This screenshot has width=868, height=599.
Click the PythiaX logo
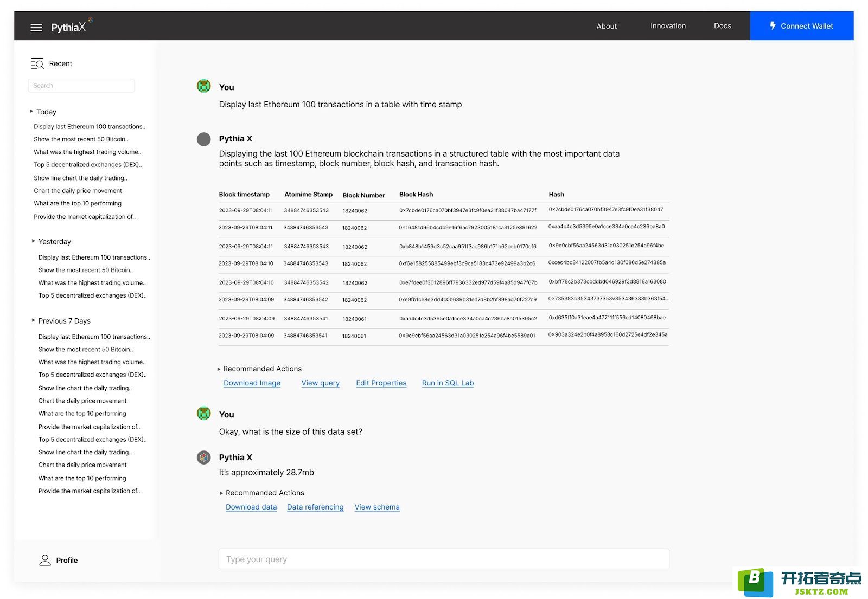pos(72,26)
